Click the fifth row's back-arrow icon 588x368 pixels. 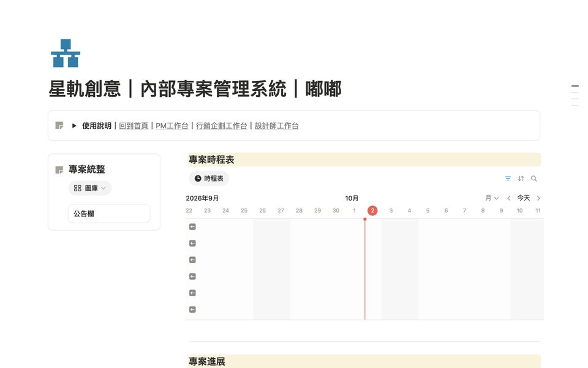pos(192,293)
